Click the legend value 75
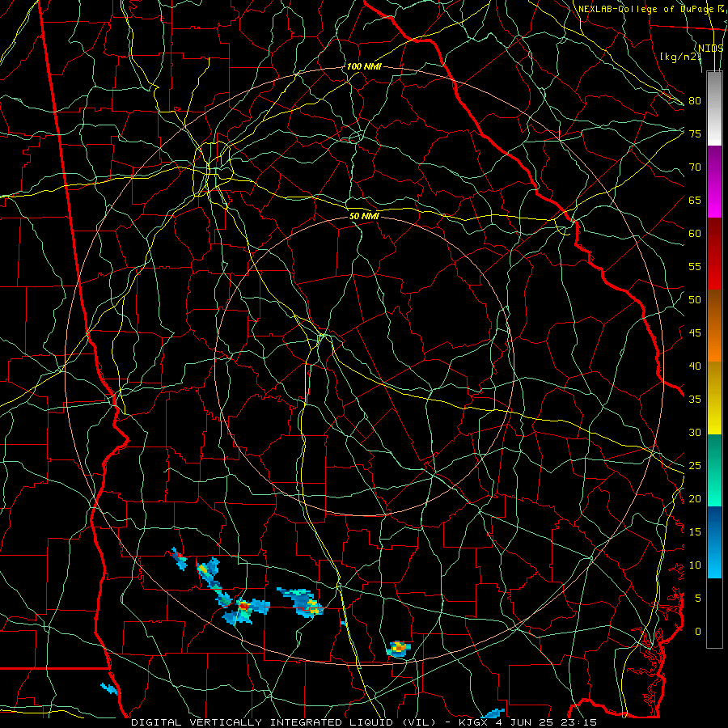The height and width of the screenshot is (728, 728). pos(695,133)
